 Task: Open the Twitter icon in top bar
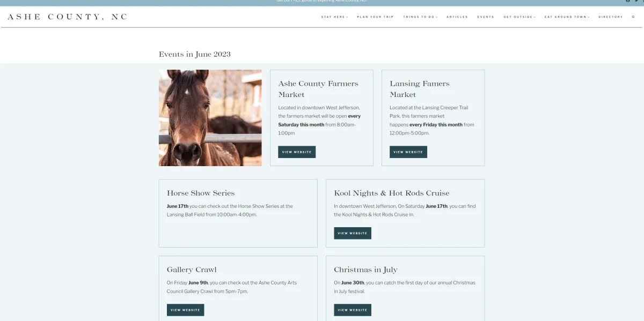636,1
